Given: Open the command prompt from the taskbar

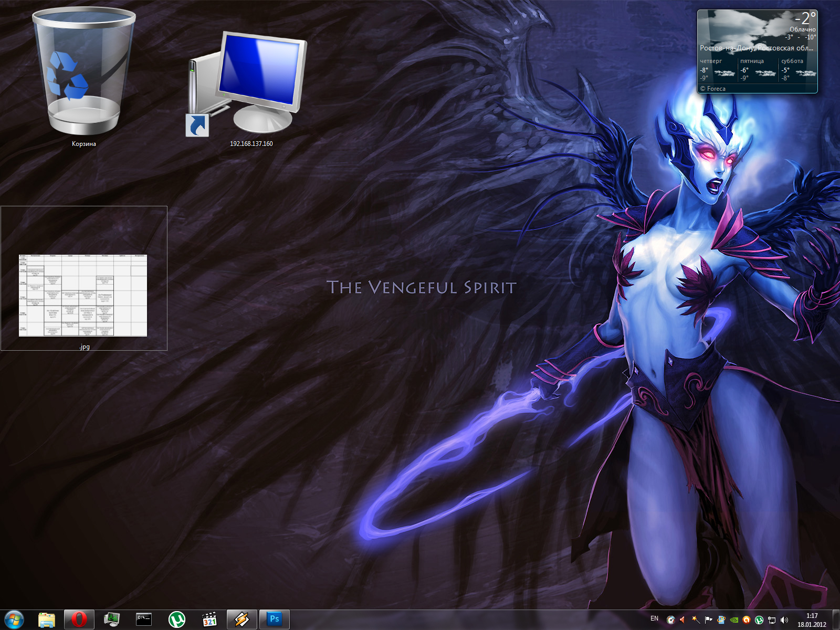Looking at the screenshot, I should coord(144,619).
